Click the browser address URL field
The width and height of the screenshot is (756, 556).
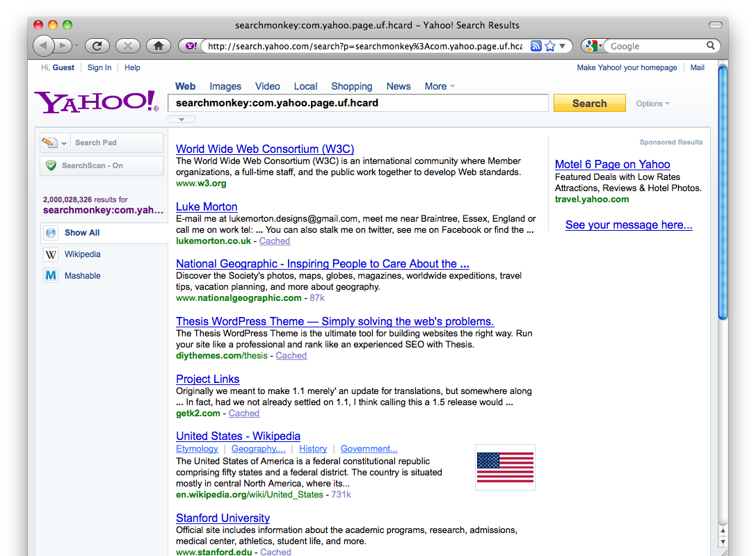365,46
